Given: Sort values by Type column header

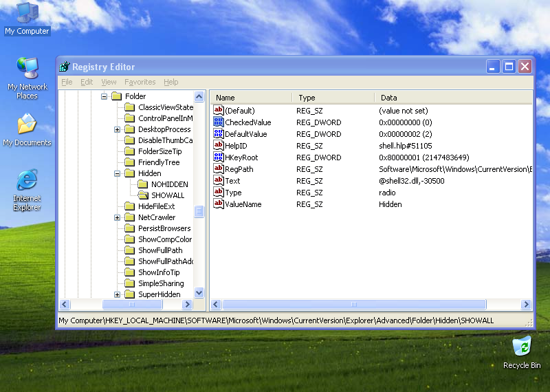Looking at the screenshot, I should 333,98.
